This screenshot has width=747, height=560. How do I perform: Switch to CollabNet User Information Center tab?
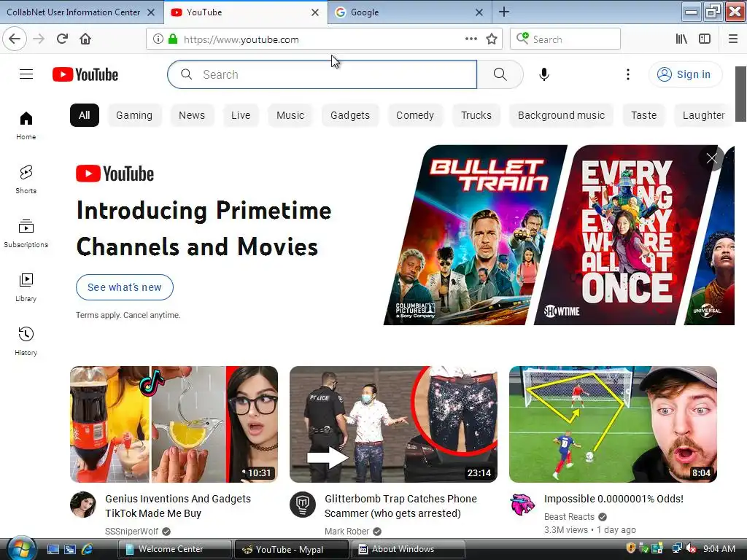74,12
